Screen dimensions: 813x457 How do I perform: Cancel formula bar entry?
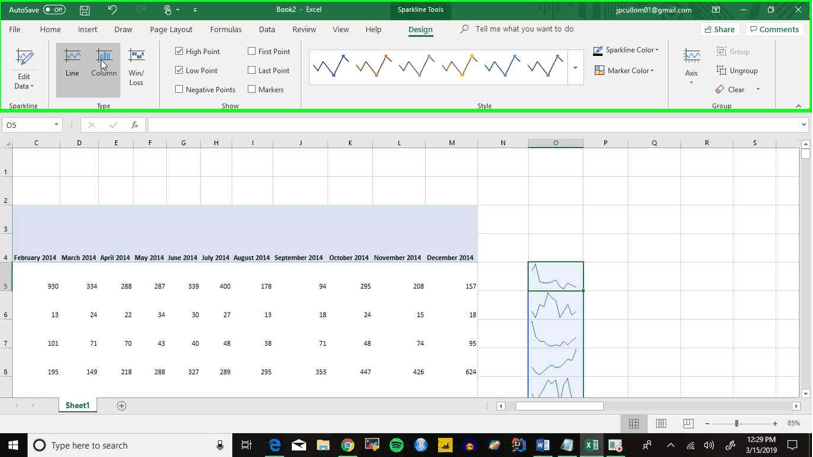91,125
